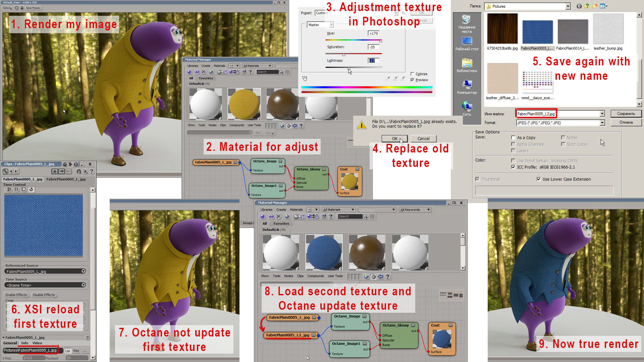Toggle the Preview checkbox in Hue/Saturation
Viewport: 644px width, 362px height.
tap(412, 80)
